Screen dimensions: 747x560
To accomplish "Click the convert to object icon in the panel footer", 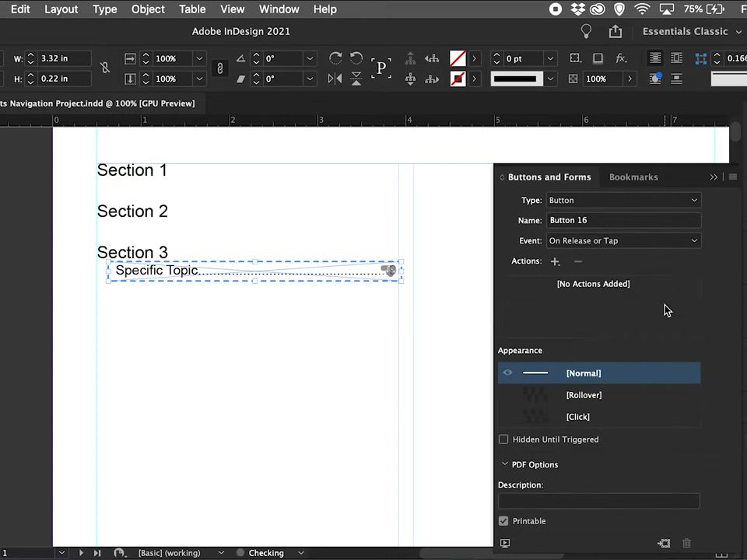I will point(664,544).
